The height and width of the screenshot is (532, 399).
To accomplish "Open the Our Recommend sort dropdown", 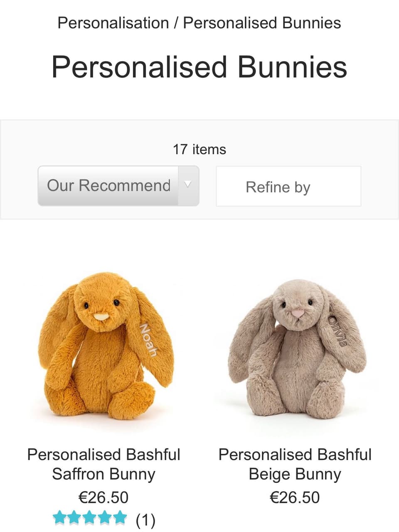I will click(118, 186).
